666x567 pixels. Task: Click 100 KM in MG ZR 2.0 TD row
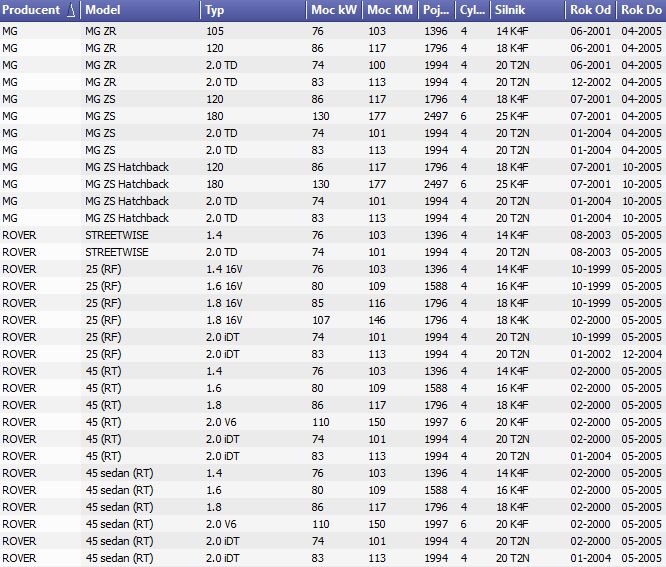pos(377,65)
